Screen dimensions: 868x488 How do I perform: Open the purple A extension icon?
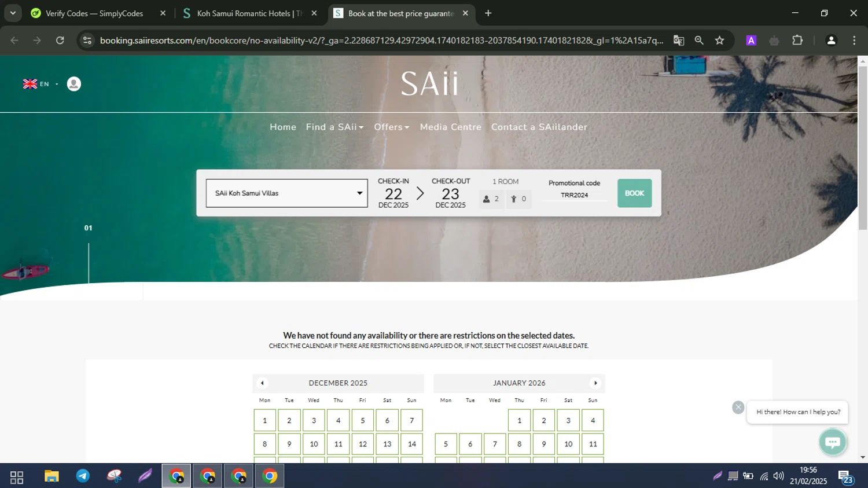click(x=751, y=41)
